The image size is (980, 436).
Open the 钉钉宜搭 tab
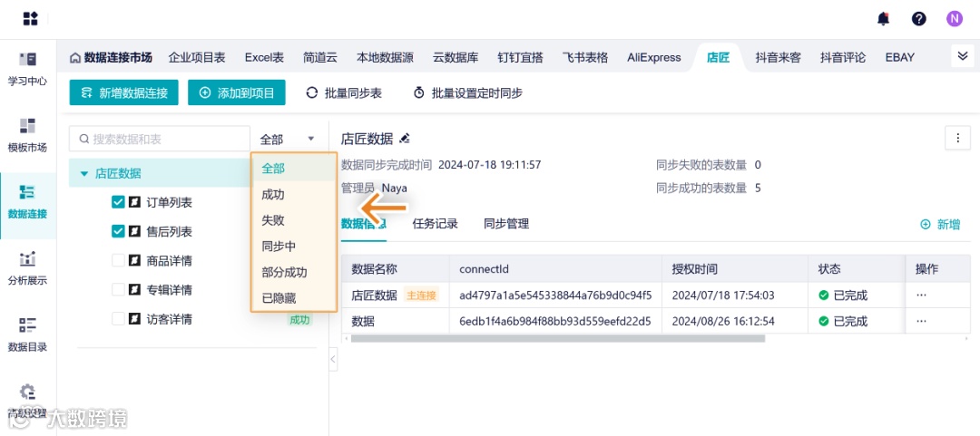tap(520, 57)
